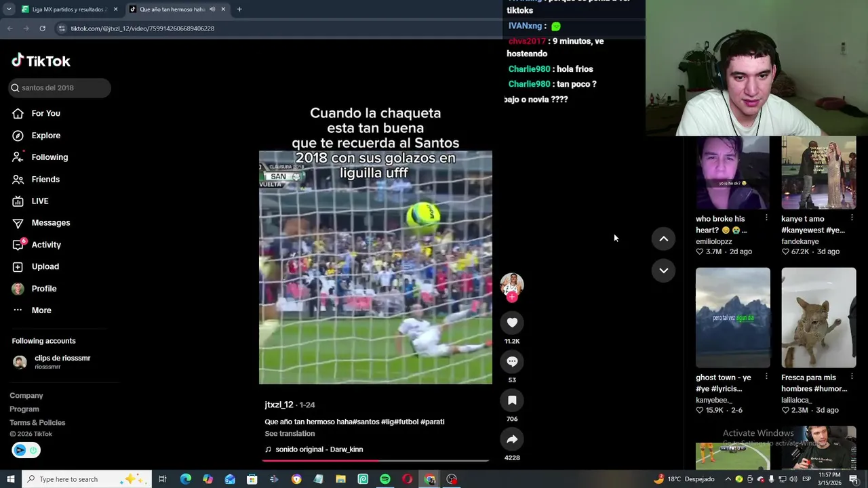Open the "who broke his heart?" video thumbnail
The image size is (868, 488).
pyautogui.click(x=733, y=173)
